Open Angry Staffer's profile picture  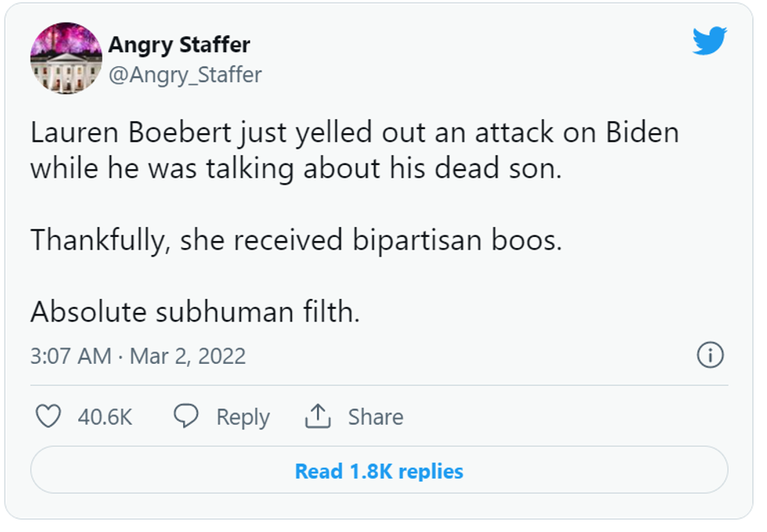(66, 58)
